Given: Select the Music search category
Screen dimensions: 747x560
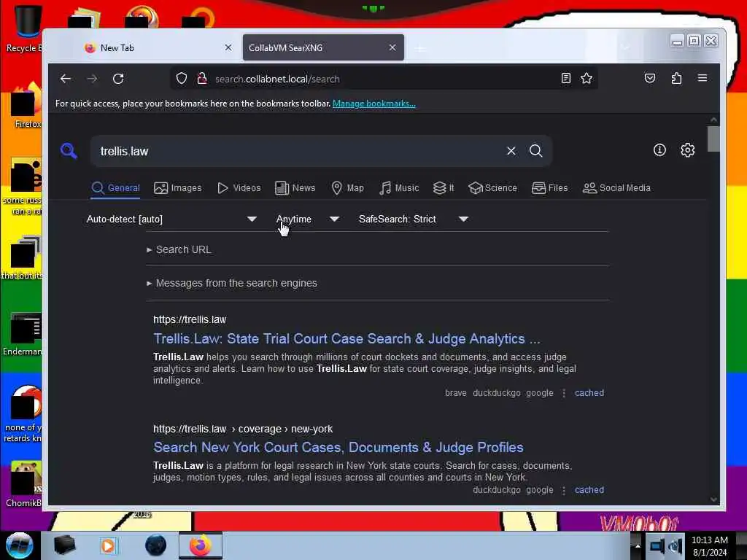Looking at the screenshot, I should coord(399,188).
